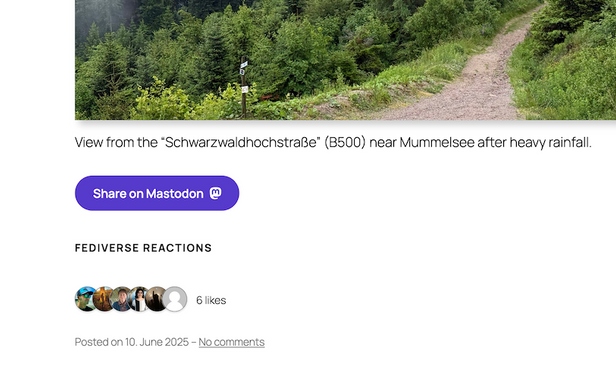This screenshot has height=373, width=616.
Task: Click the word Mummelsee in the caption
Action: click(x=437, y=142)
